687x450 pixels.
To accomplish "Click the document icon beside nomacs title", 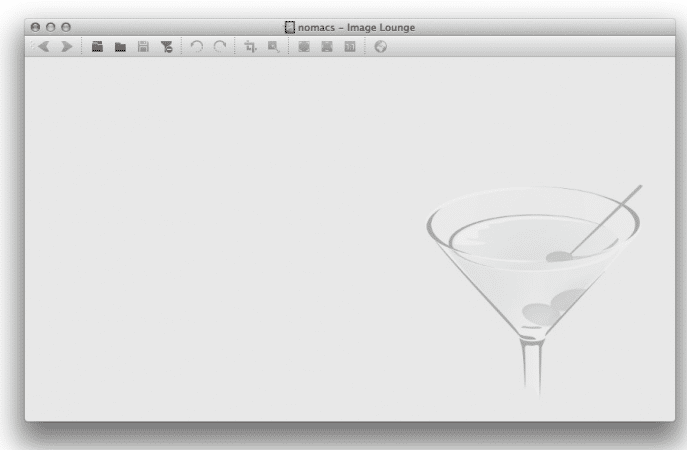I will click(290, 27).
